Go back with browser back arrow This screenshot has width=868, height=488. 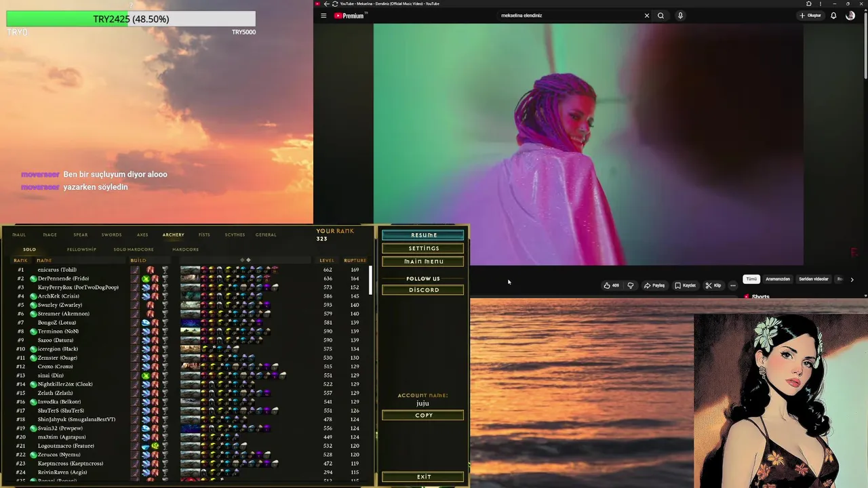click(x=326, y=3)
